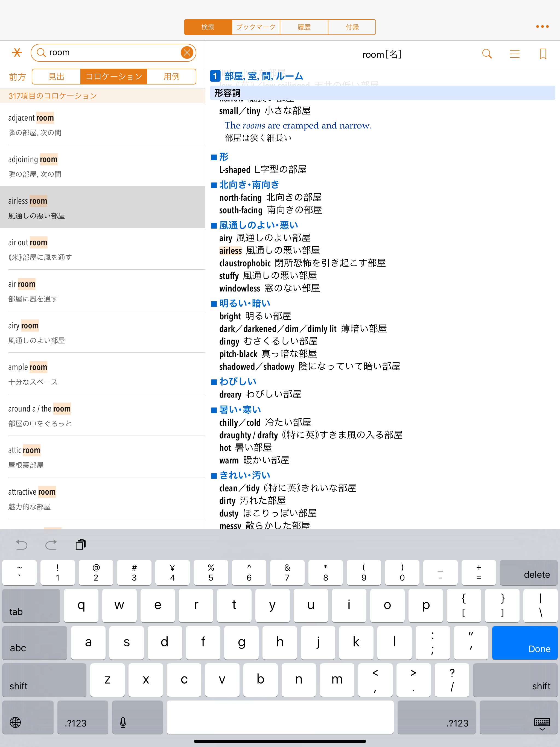
Task: Open in-page search magnifier icon
Action: (x=487, y=54)
